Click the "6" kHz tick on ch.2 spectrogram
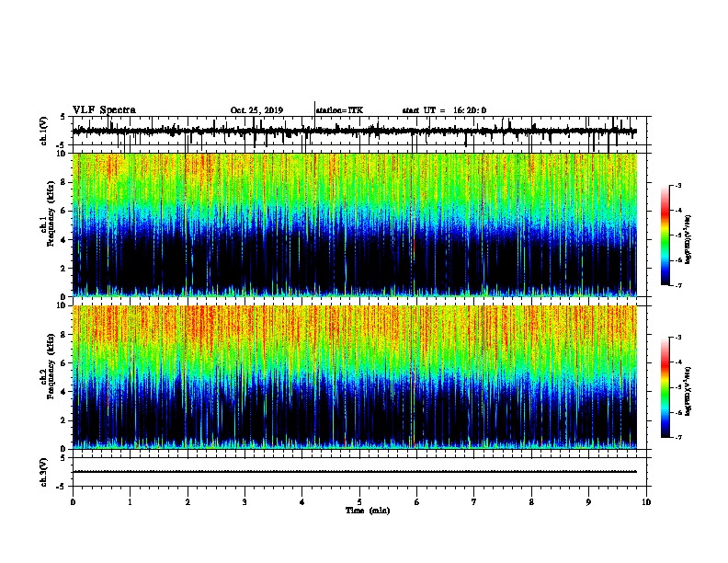The width and height of the screenshot is (728, 563). pyautogui.click(x=63, y=363)
